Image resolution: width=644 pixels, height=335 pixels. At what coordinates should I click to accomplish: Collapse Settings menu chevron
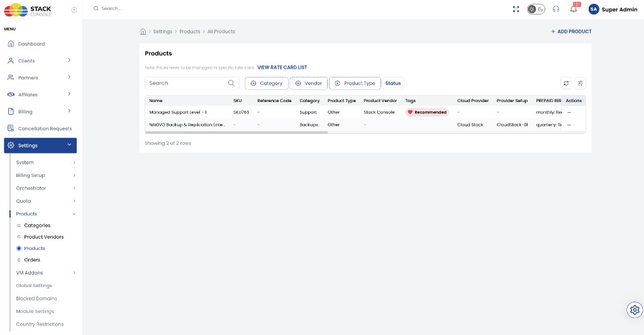pos(69,145)
